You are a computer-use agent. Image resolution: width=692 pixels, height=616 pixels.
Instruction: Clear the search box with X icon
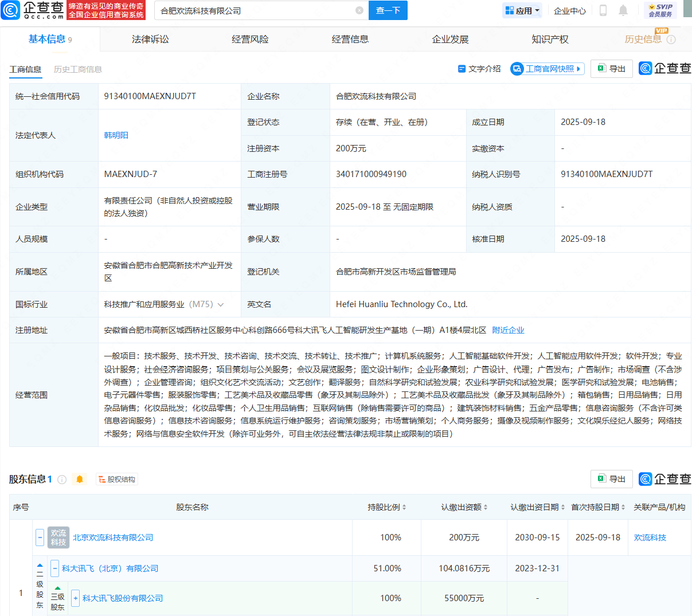coord(359,10)
